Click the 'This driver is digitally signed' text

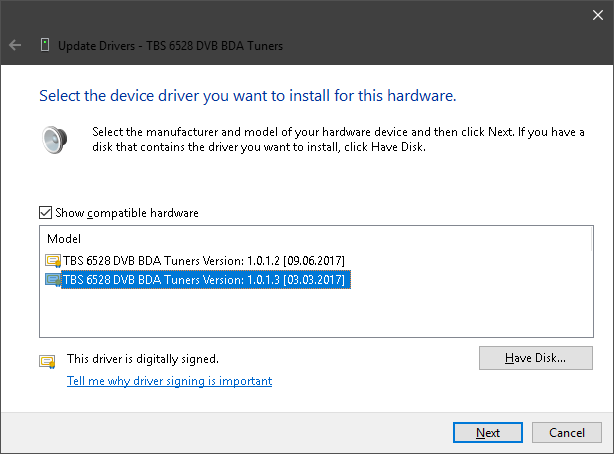click(143, 359)
